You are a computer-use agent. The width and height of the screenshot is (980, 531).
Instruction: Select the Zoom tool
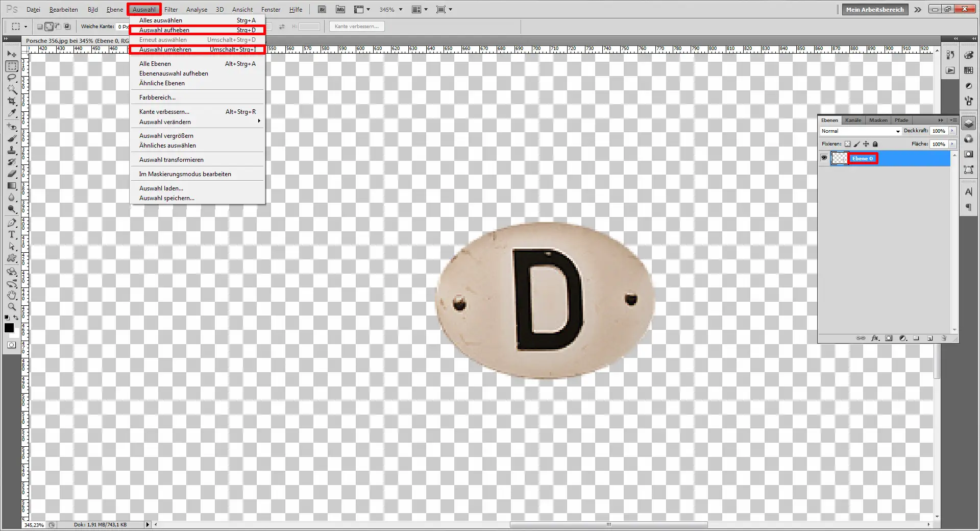12,307
